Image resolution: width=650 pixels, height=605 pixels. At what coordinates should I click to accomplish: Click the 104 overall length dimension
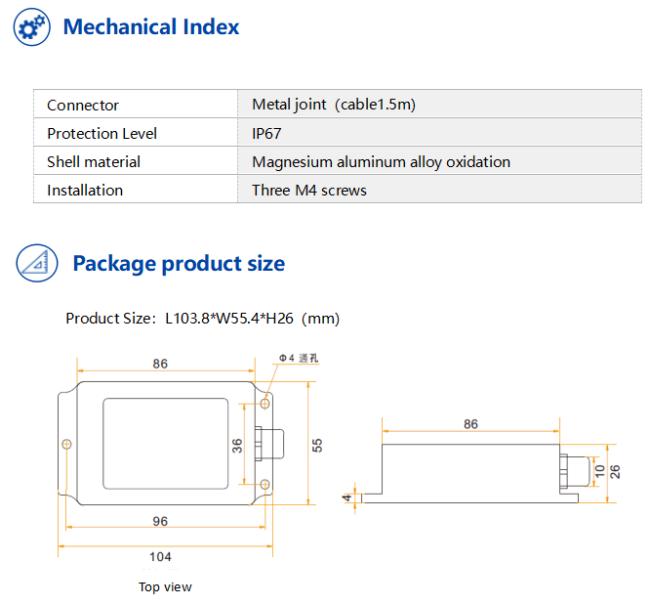coord(160,556)
